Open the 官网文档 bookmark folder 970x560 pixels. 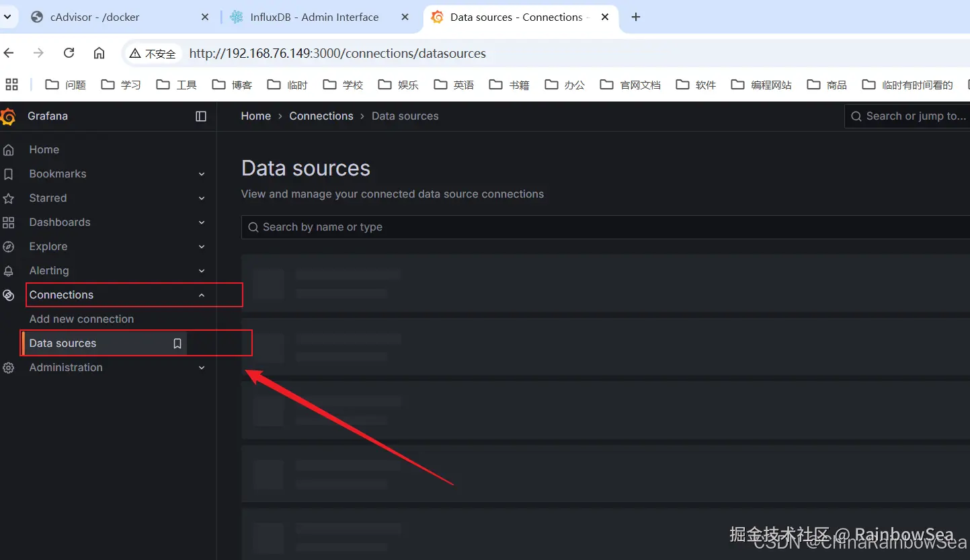[x=631, y=85]
